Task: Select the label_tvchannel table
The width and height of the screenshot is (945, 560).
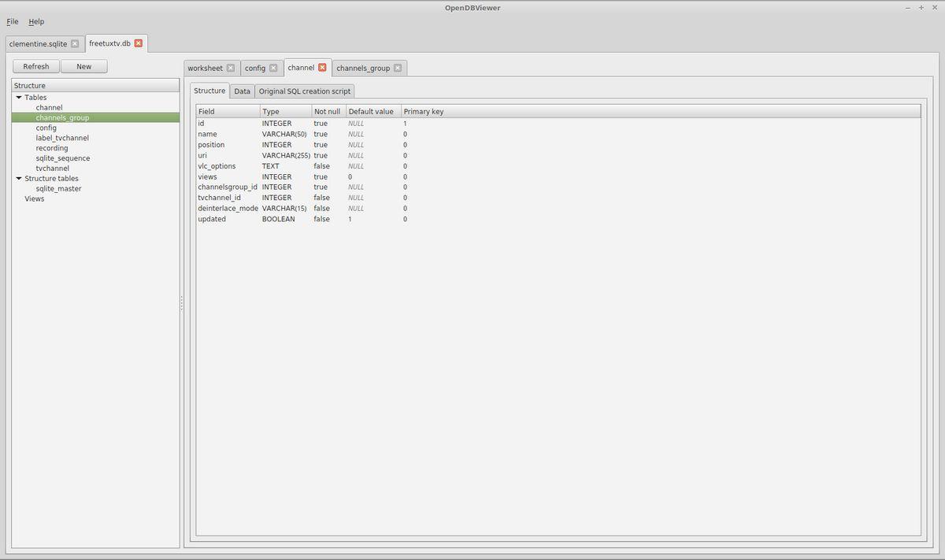Action: point(62,138)
